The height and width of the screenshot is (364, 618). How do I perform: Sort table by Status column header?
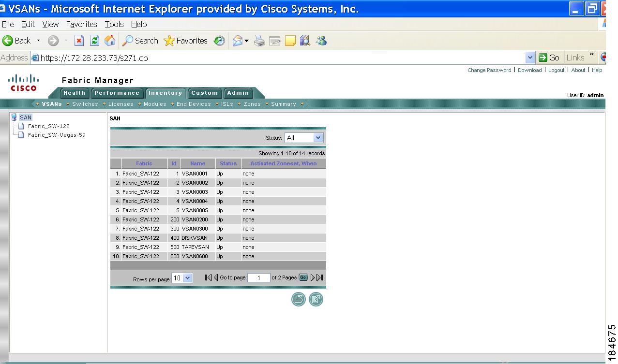(228, 163)
